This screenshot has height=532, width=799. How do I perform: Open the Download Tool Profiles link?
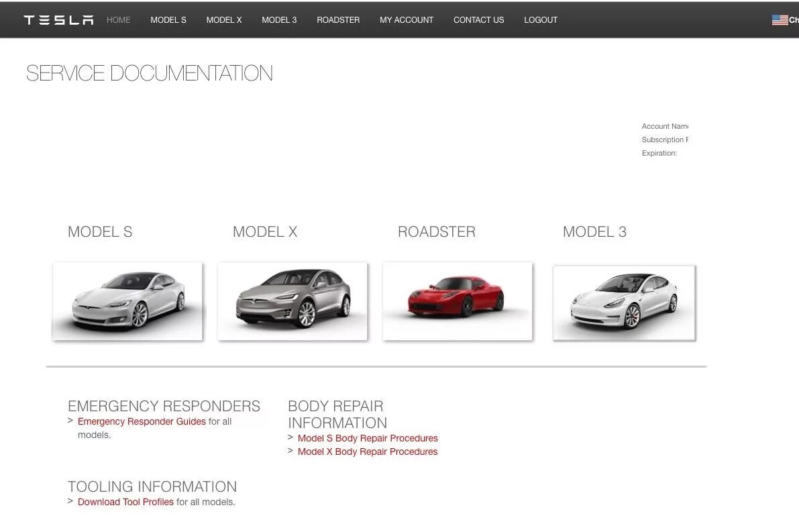pos(125,502)
